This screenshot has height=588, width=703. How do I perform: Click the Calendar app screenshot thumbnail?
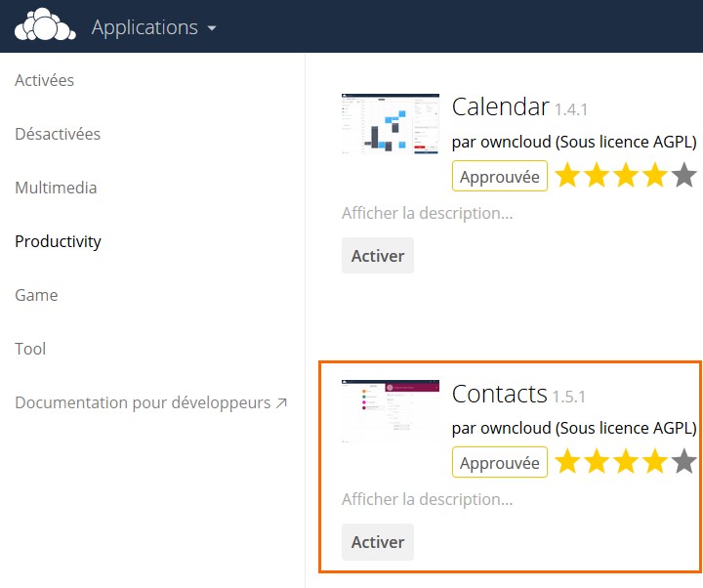(x=391, y=124)
